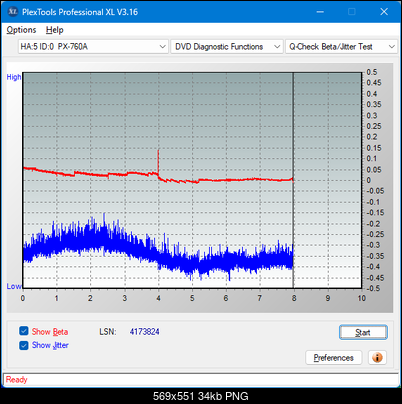Click the red beta spike near 4
This screenshot has width=402, height=404.
coord(158,162)
